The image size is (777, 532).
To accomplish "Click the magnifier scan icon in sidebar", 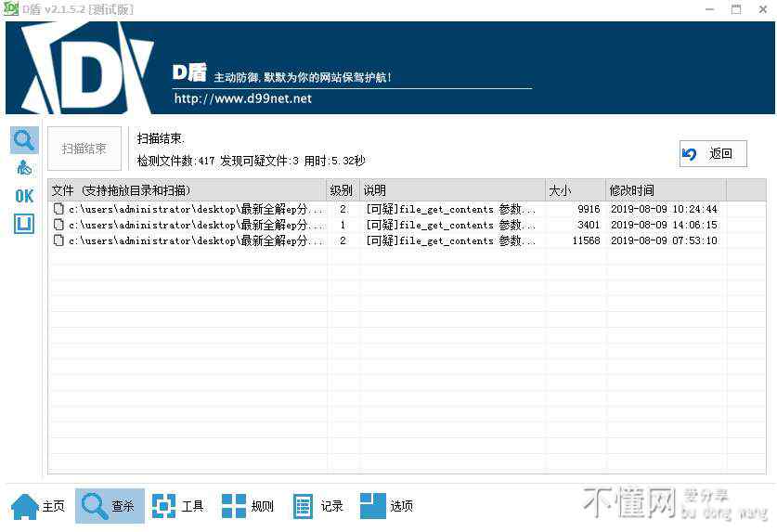I will coord(24,140).
